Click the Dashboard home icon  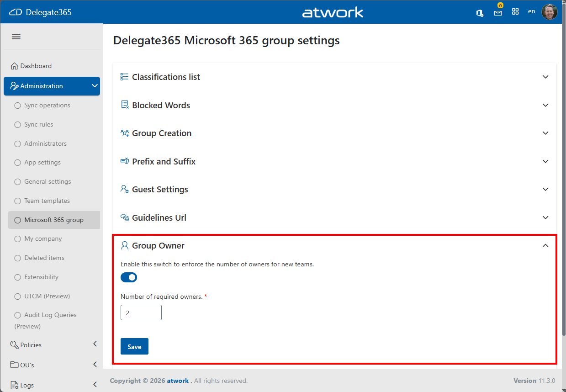pyautogui.click(x=15, y=66)
